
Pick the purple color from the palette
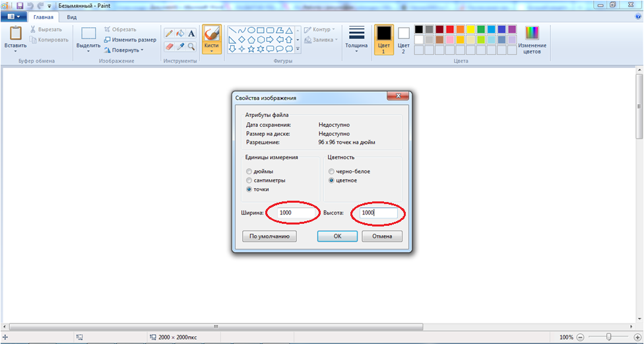[x=512, y=29]
